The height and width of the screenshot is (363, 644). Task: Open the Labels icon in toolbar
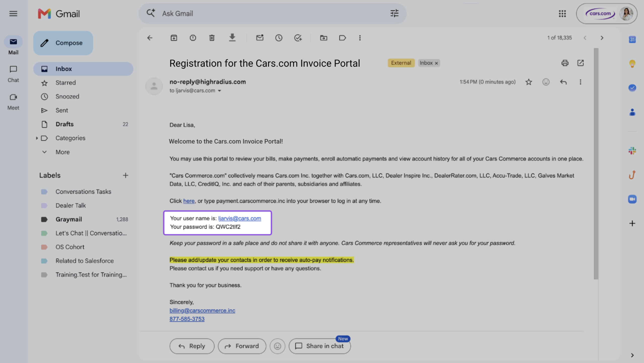click(x=343, y=38)
